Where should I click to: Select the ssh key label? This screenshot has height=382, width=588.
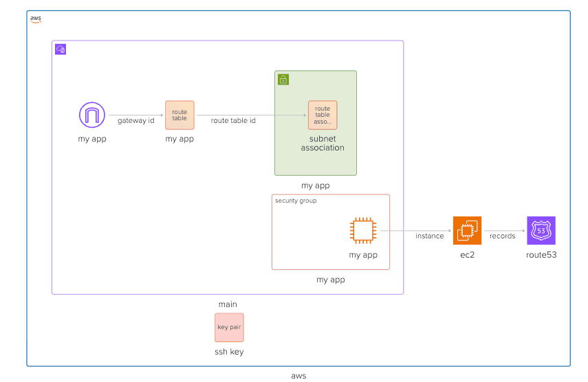coord(229,352)
